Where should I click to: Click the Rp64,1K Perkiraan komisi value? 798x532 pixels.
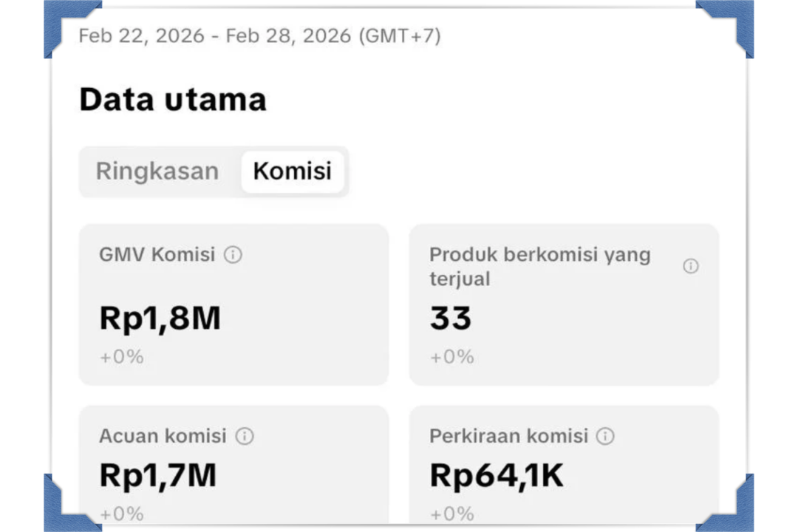[x=497, y=475]
